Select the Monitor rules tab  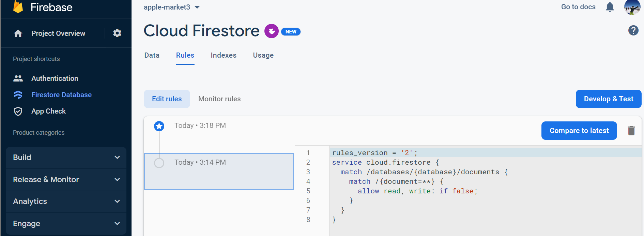coord(219,99)
